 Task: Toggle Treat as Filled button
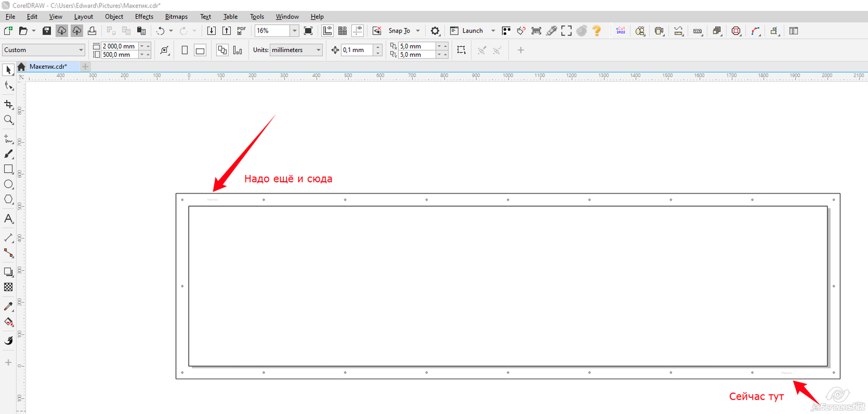point(461,50)
